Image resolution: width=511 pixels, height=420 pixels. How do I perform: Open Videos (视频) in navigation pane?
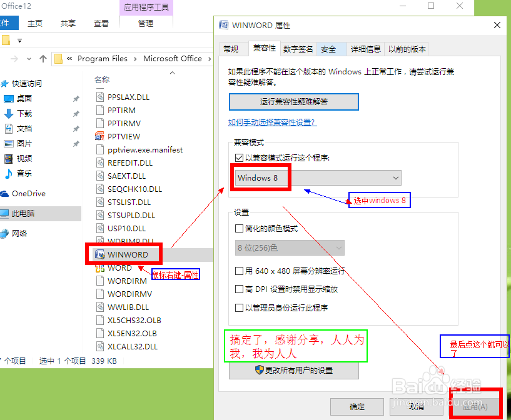tap(24, 158)
